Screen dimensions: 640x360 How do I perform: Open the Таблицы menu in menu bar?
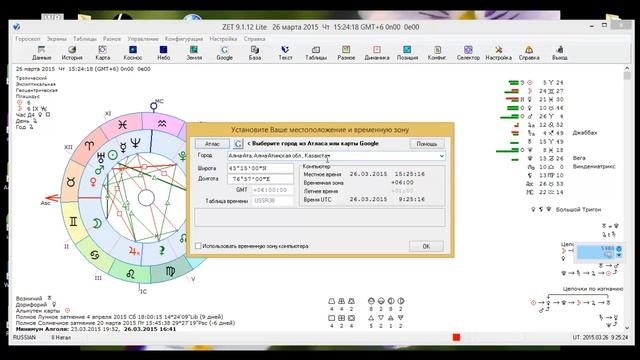[x=84, y=39]
